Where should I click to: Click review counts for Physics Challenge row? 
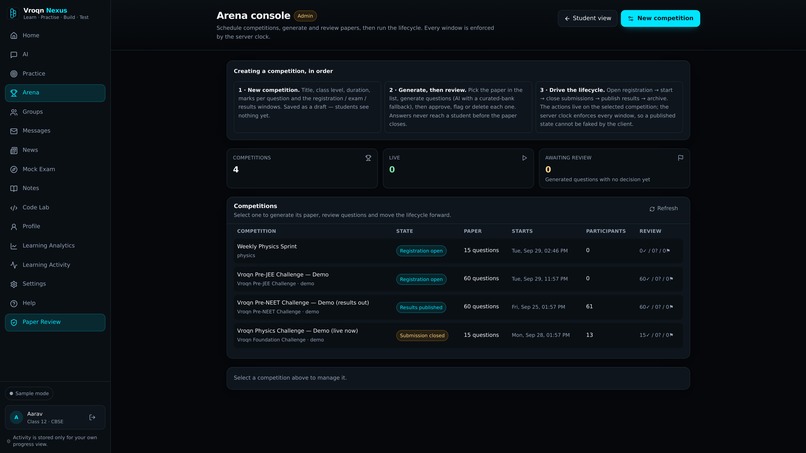[x=656, y=335]
